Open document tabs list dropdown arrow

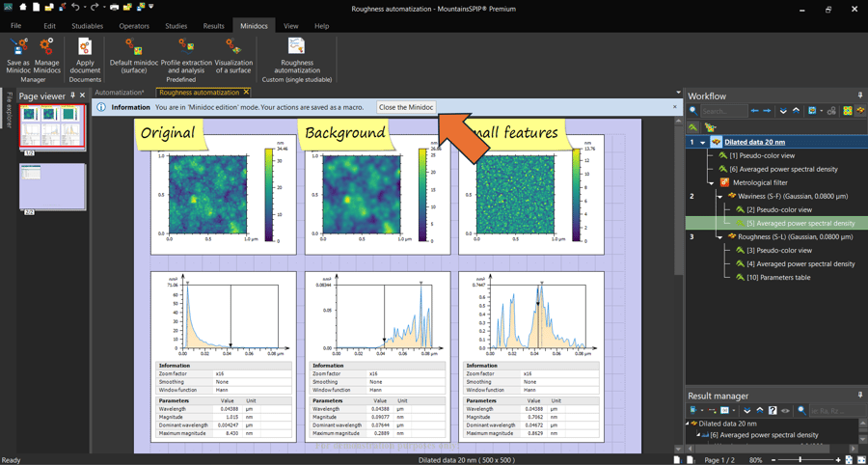[679, 93]
